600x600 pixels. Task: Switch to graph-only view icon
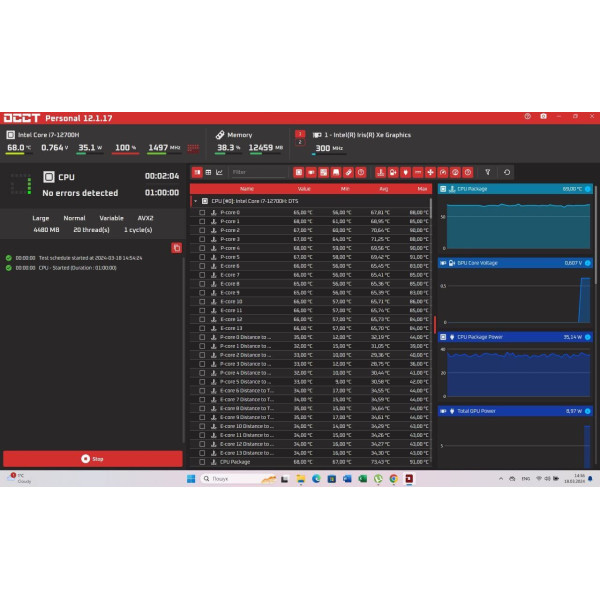tap(219, 173)
